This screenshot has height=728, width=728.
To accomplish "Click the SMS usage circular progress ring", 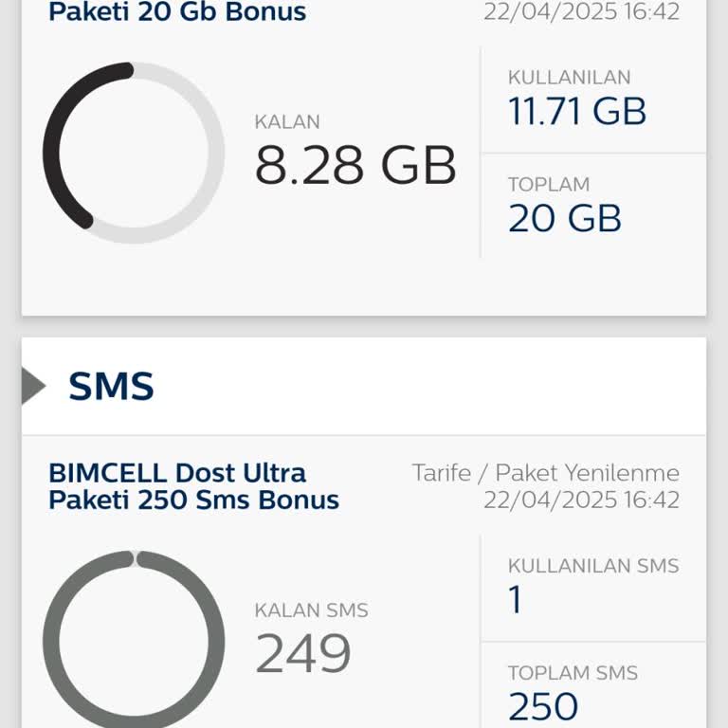I will [x=134, y=641].
